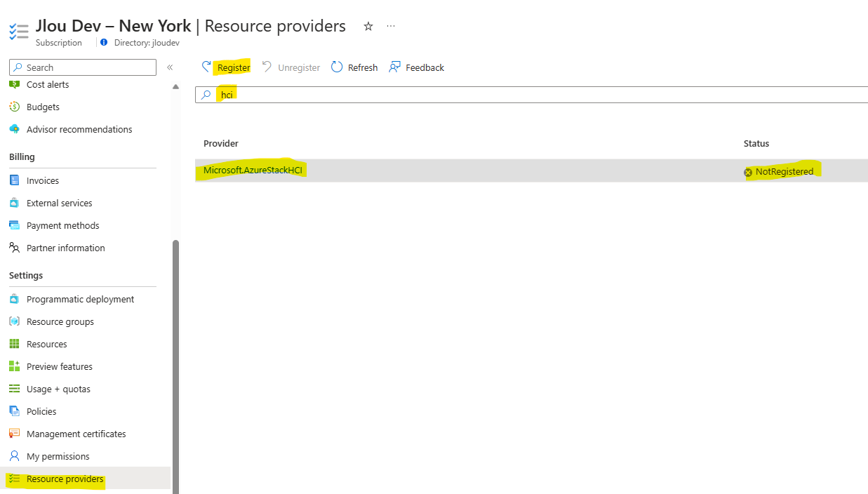Open Usage + quotas
Screen dimensions: 868x494
59,389
